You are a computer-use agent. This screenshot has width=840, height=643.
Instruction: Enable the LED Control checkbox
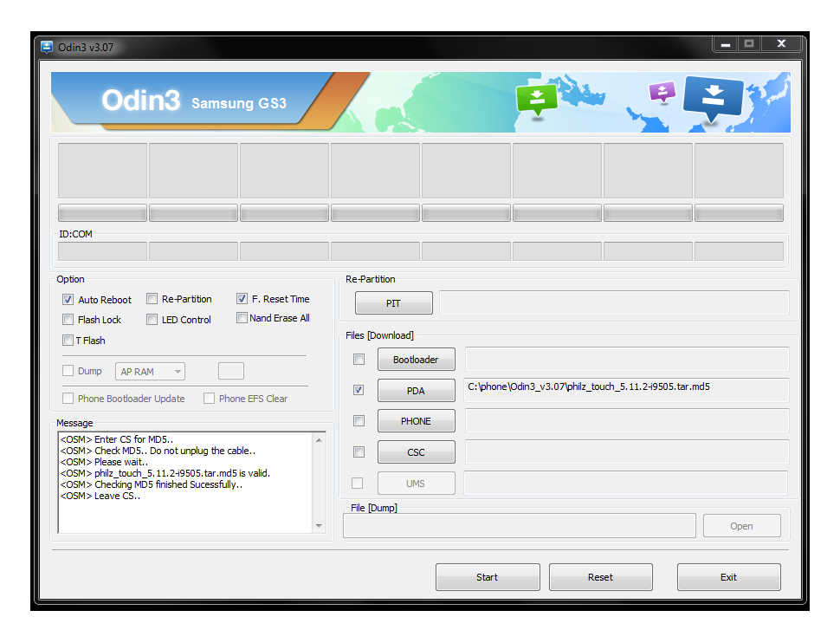click(x=152, y=320)
